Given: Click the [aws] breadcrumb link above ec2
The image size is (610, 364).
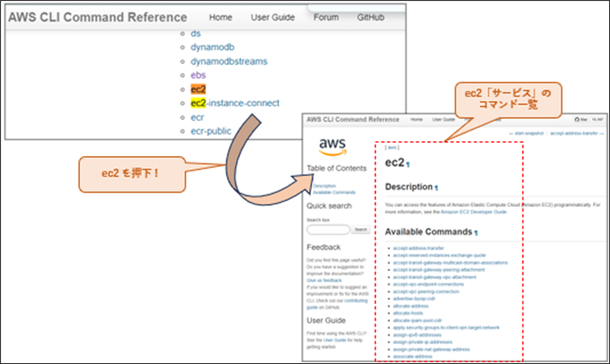Looking at the screenshot, I should pos(392,147).
